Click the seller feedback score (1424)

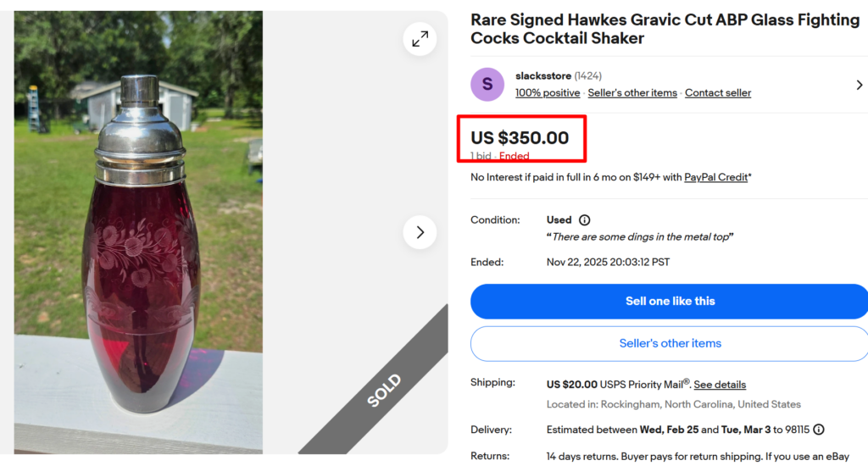[588, 76]
